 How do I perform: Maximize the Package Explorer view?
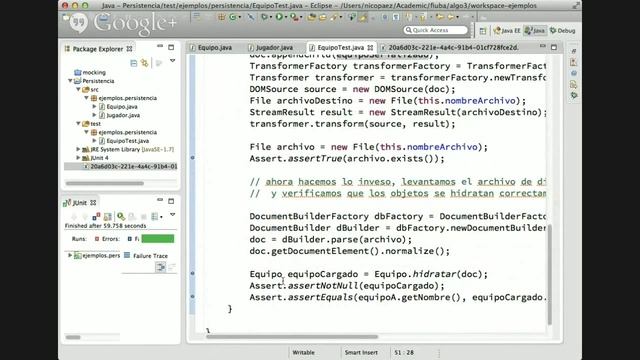pyautogui.click(x=171, y=47)
